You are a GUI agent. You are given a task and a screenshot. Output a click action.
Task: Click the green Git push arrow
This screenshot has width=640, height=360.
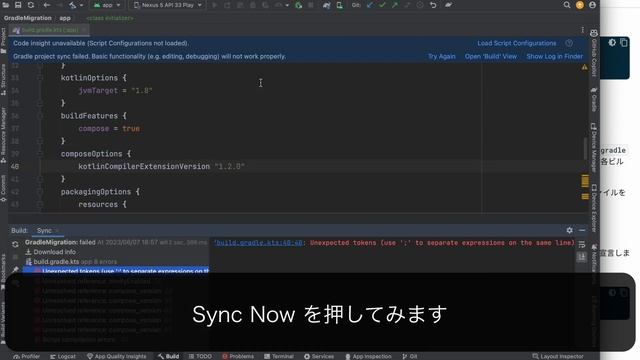395,5
